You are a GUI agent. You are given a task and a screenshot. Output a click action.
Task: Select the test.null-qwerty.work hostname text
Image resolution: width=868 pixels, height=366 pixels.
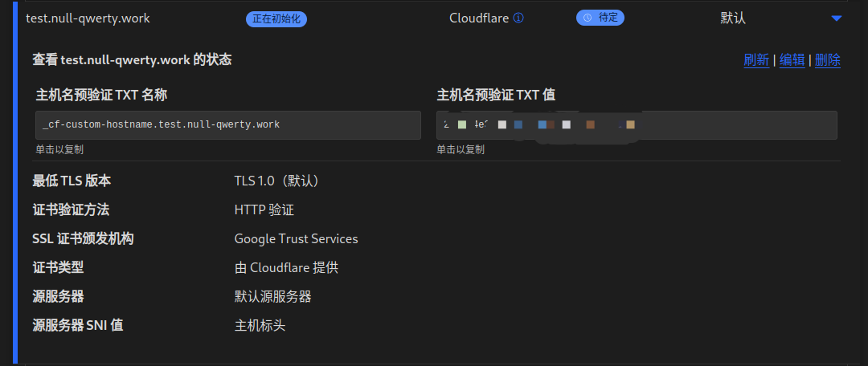pos(88,18)
